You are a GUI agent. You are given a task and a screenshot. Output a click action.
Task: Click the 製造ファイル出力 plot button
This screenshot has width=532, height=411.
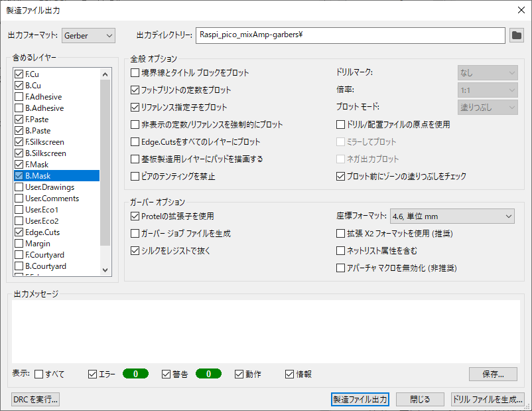click(360, 399)
